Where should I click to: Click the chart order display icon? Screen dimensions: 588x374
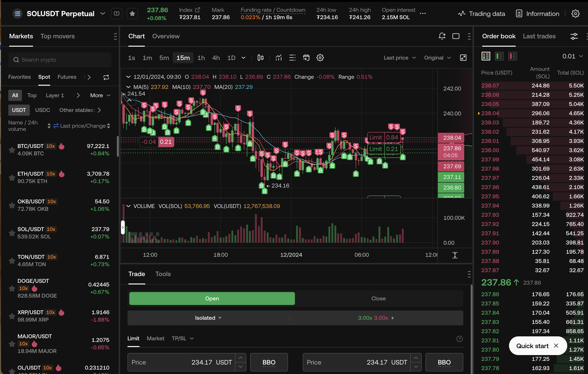pyautogui.click(x=306, y=58)
